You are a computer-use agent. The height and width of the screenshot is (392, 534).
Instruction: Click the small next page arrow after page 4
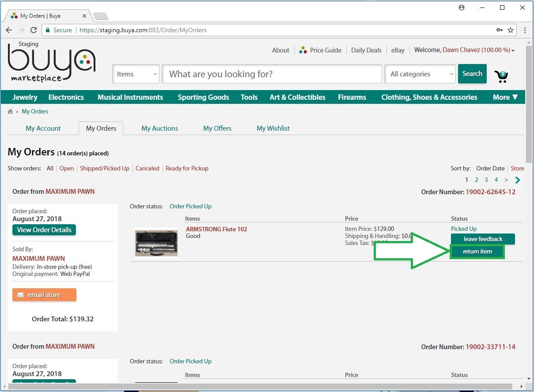(506, 180)
